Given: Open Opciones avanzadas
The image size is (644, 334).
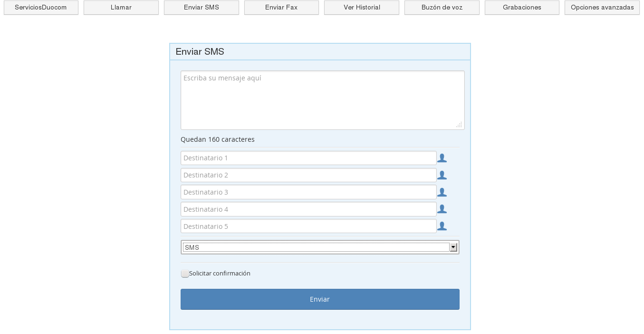Looking at the screenshot, I should [x=602, y=7].
